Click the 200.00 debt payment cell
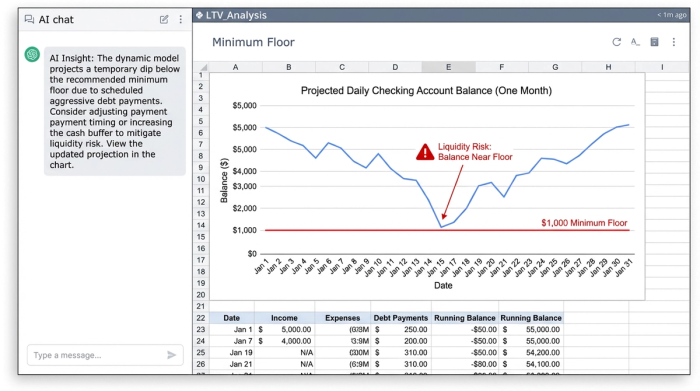The height and width of the screenshot is (391, 700). 401,341
